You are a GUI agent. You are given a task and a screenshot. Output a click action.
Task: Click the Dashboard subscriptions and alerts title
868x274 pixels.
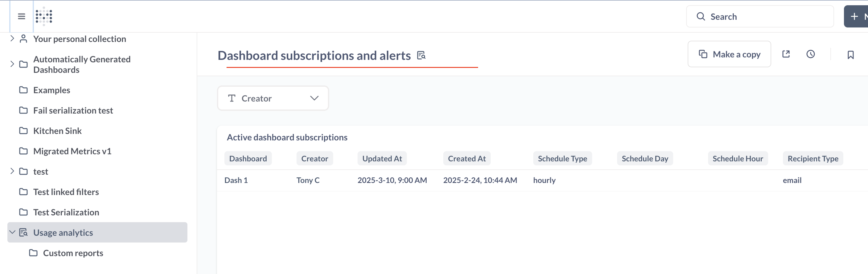point(314,55)
